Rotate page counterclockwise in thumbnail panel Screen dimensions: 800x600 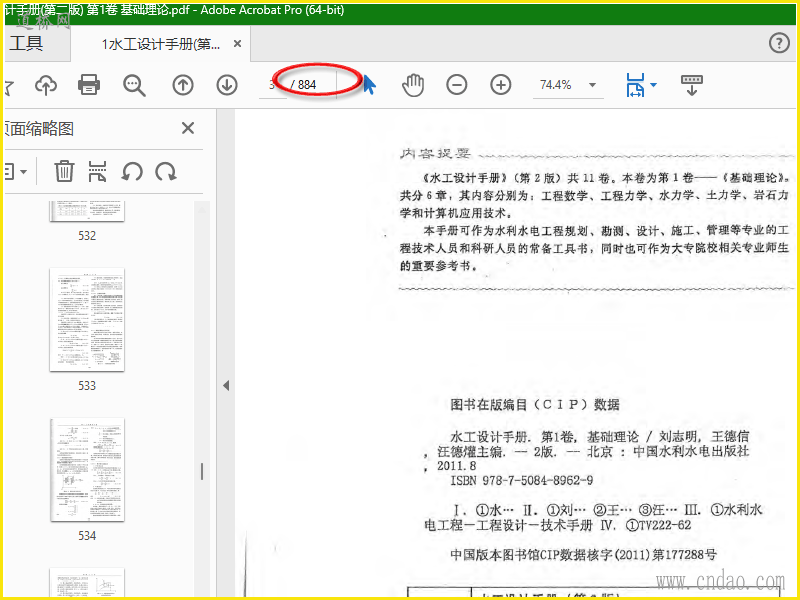[132, 172]
